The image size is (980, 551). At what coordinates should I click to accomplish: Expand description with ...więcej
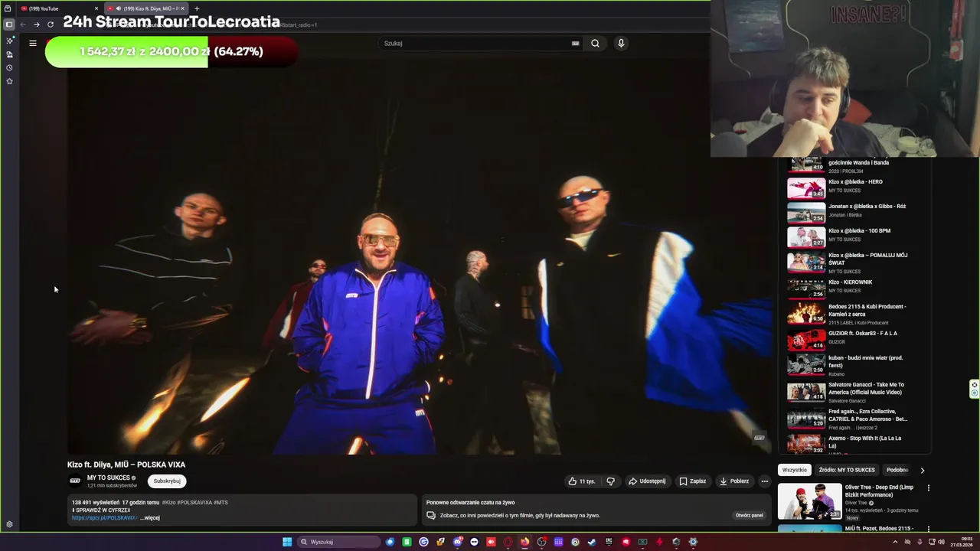[150, 518]
